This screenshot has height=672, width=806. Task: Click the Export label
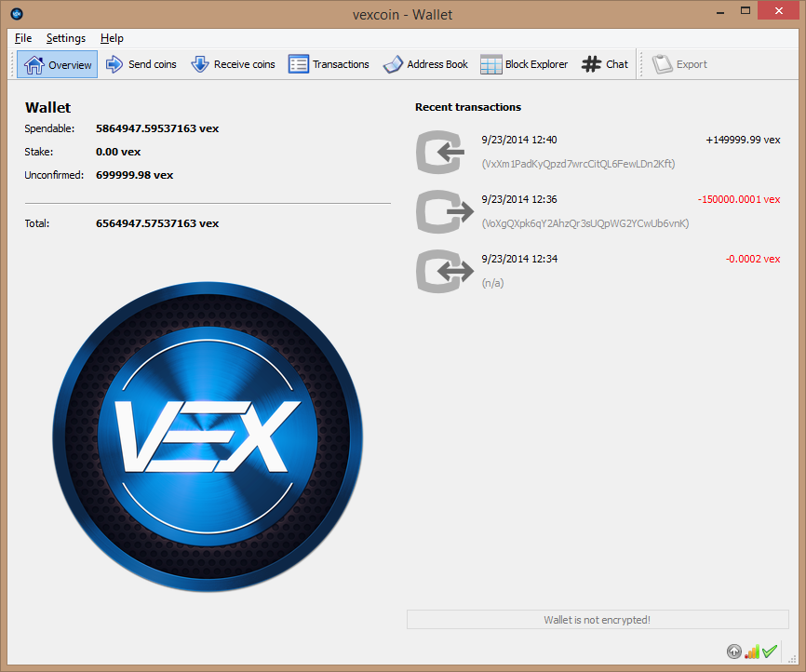point(692,64)
